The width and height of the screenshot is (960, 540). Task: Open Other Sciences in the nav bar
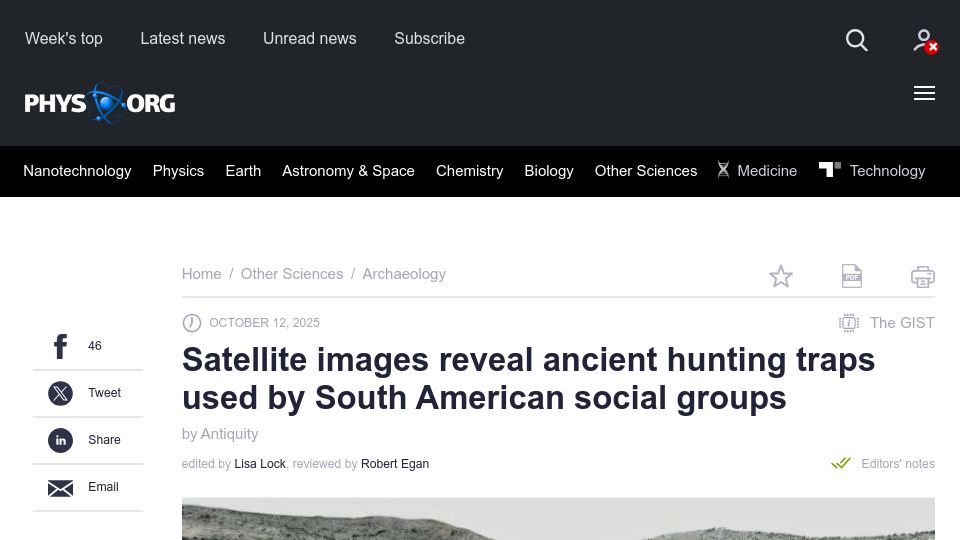pos(646,171)
